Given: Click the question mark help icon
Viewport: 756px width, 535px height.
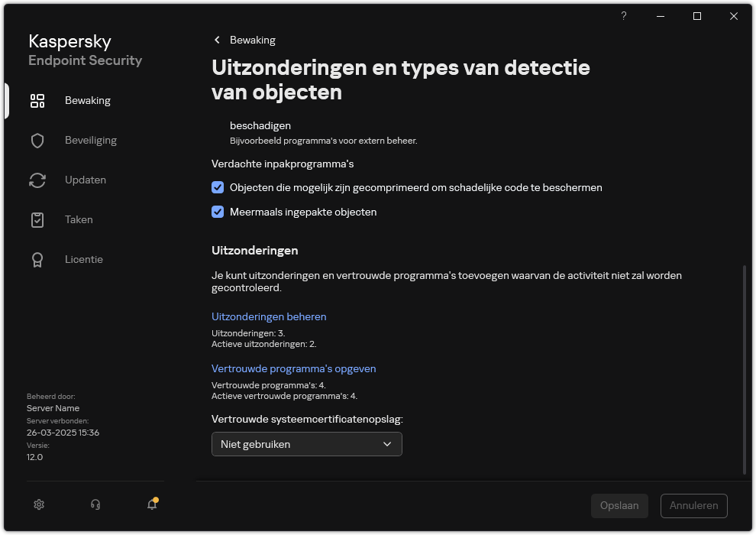Looking at the screenshot, I should (x=623, y=16).
